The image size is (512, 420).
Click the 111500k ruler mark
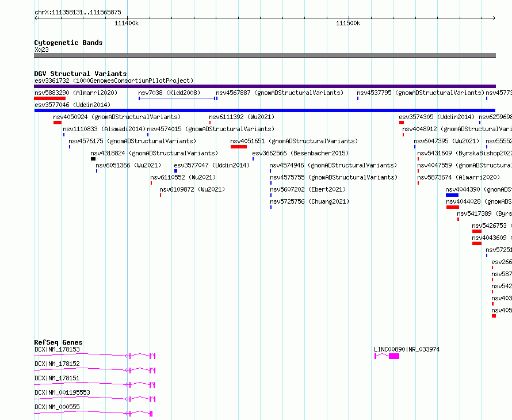[x=348, y=23]
